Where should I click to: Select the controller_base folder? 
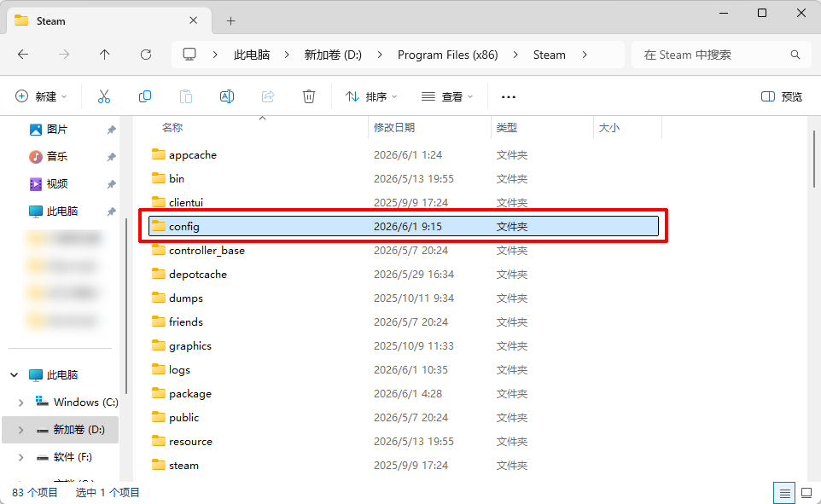click(x=403, y=250)
